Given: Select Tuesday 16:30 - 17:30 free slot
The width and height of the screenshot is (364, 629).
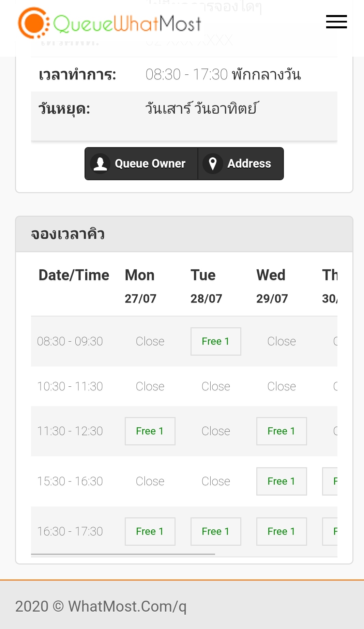Looking at the screenshot, I should click(215, 531).
